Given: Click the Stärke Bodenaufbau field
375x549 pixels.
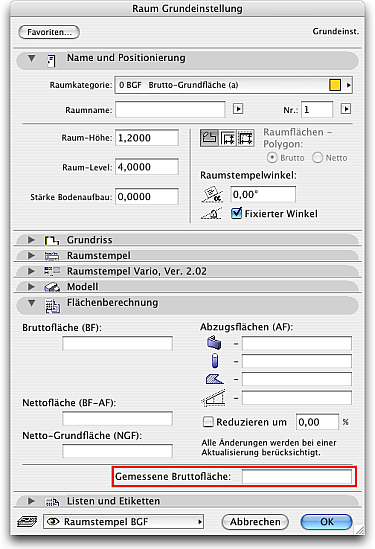Looking at the screenshot, I should pyautogui.click(x=147, y=197).
